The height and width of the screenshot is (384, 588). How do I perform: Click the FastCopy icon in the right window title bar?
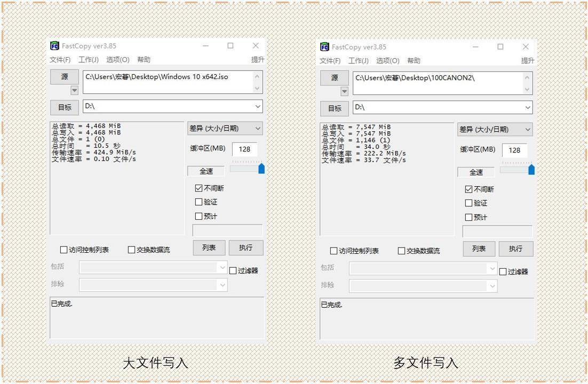coord(324,47)
